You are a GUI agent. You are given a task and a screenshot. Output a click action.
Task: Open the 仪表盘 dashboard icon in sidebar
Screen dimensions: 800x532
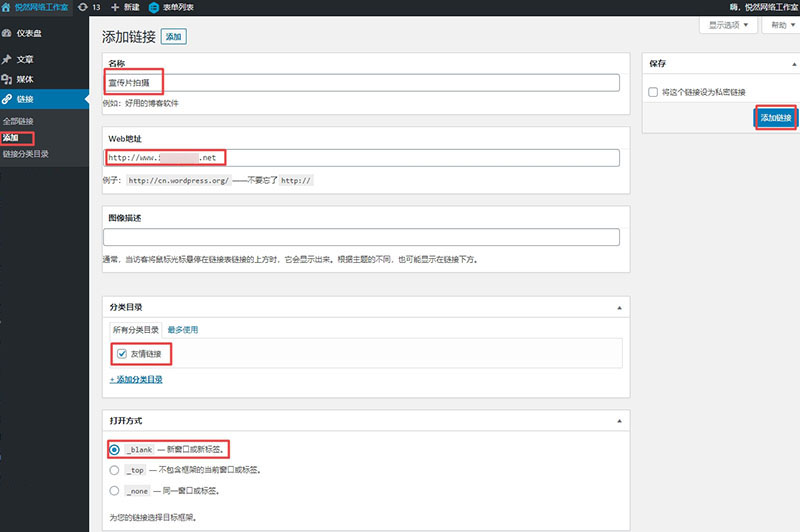point(8,33)
